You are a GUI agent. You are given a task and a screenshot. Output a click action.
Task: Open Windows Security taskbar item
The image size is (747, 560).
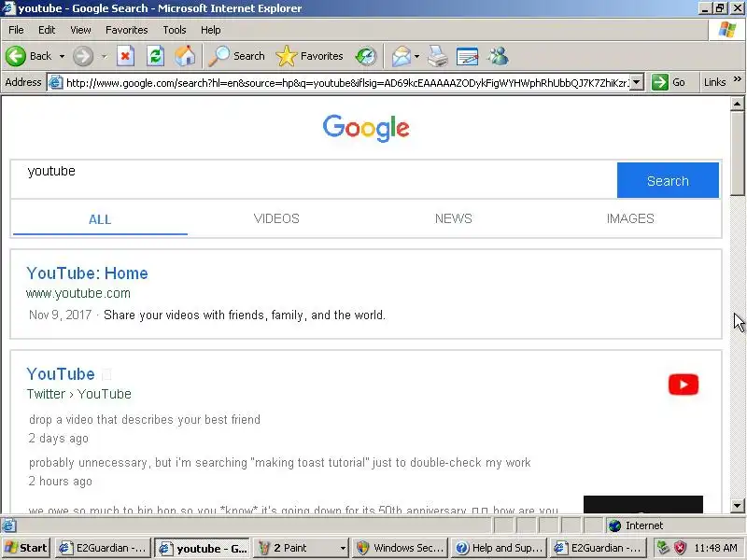(401, 548)
